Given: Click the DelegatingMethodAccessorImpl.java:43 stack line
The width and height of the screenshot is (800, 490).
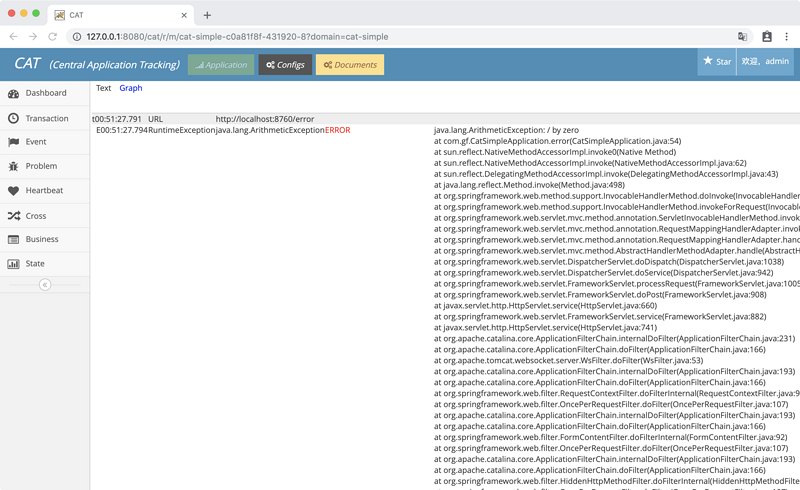Looking at the screenshot, I should pos(606,174).
